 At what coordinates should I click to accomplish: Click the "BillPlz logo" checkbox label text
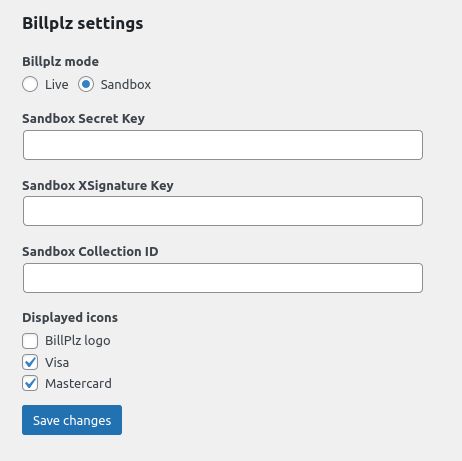tap(78, 341)
